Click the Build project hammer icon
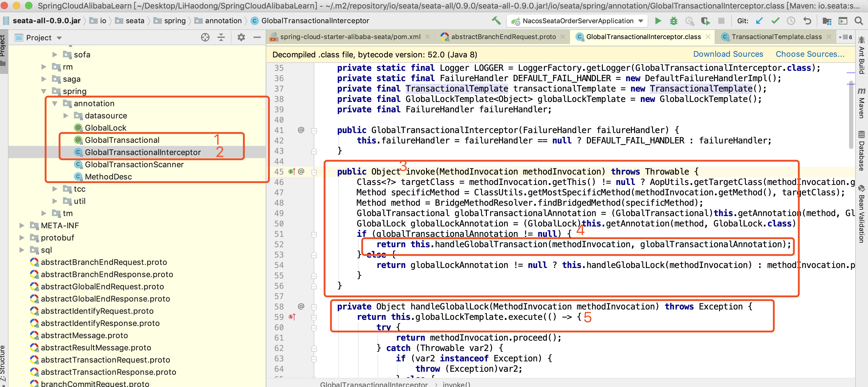Viewport: 868px width, 387px height. click(496, 21)
